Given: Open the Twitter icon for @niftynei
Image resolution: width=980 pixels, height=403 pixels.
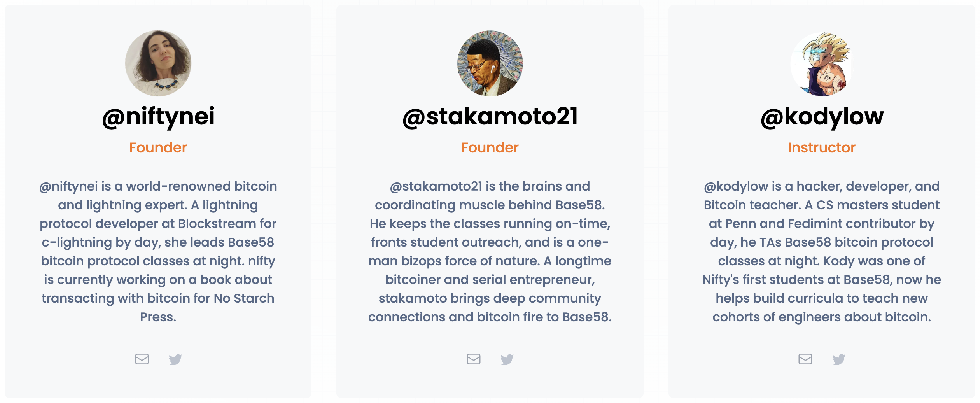Looking at the screenshot, I should (x=175, y=359).
